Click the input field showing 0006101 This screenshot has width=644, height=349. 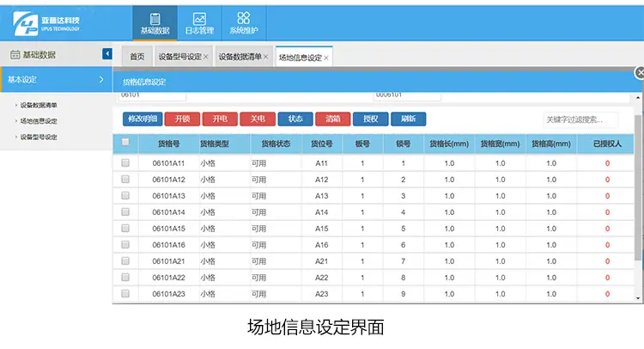tap(407, 95)
